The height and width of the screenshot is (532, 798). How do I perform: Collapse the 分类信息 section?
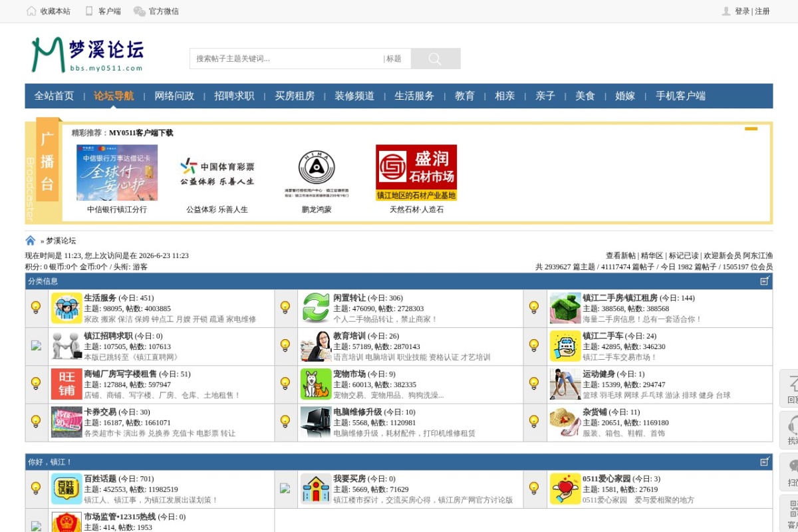(765, 281)
